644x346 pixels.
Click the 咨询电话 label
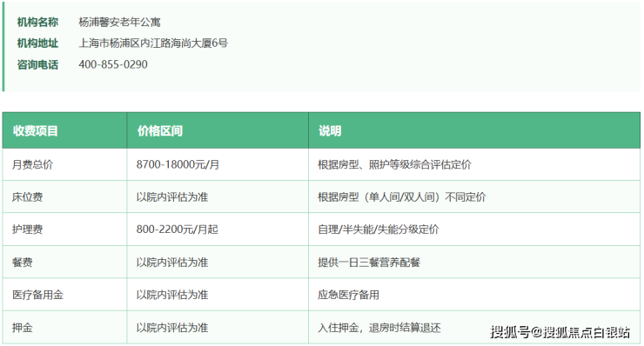coord(37,64)
